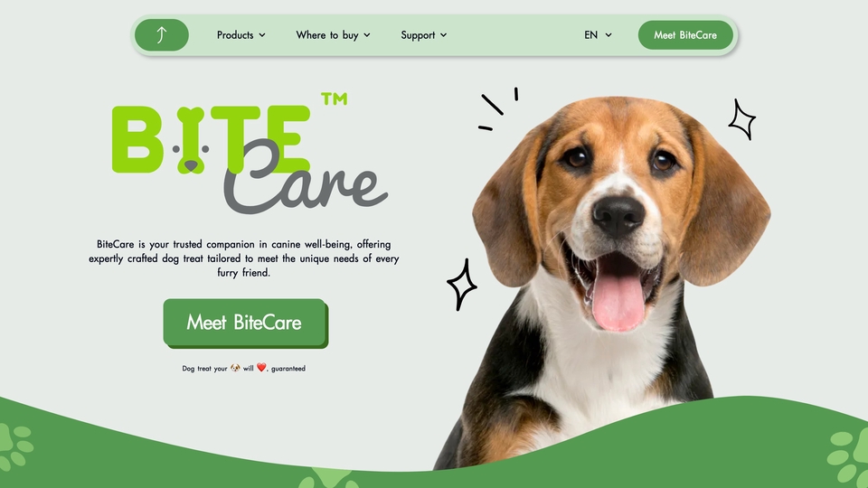Select the Products menu label
This screenshot has height=488, width=868.
point(235,35)
